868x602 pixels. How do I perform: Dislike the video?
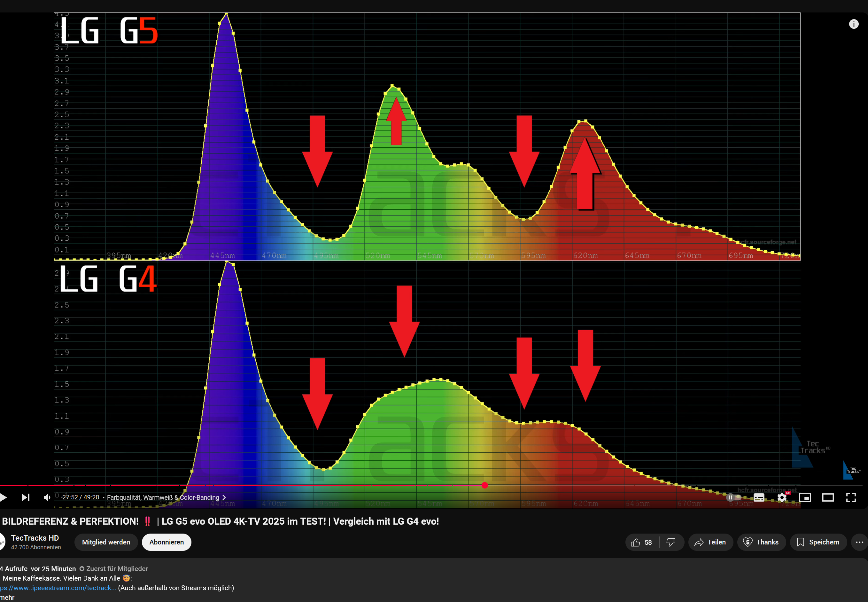pyautogui.click(x=671, y=543)
